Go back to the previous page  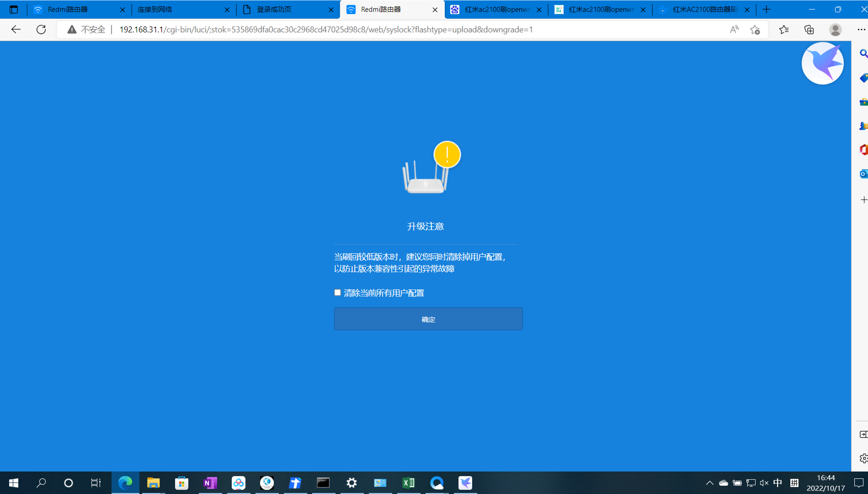16,29
